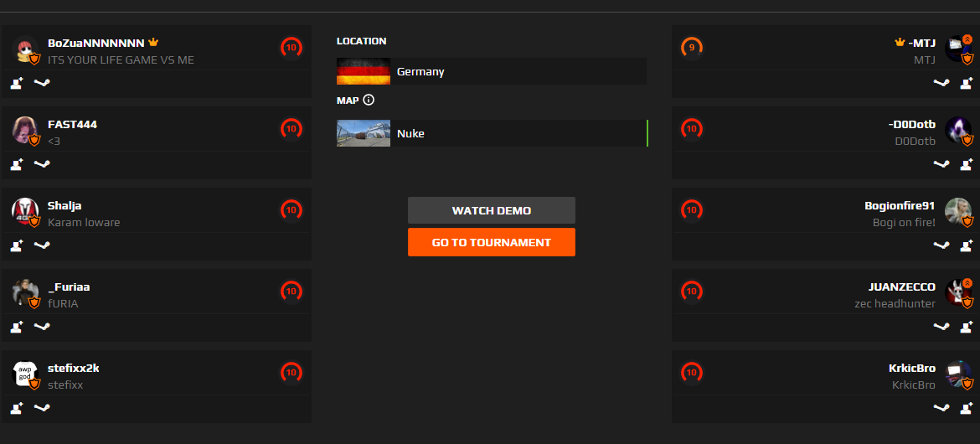
Task: Open Bogionfire91's Steam profile icon
Action: coord(941,245)
